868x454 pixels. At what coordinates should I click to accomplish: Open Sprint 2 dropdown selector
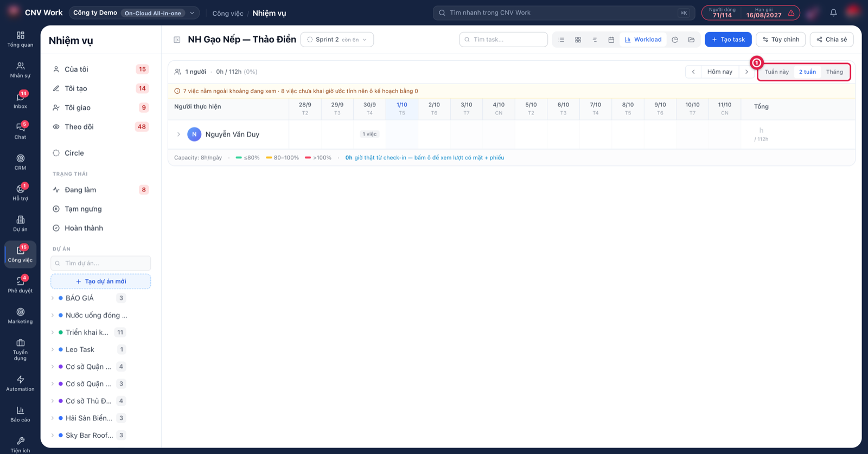[x=337, y=40]
